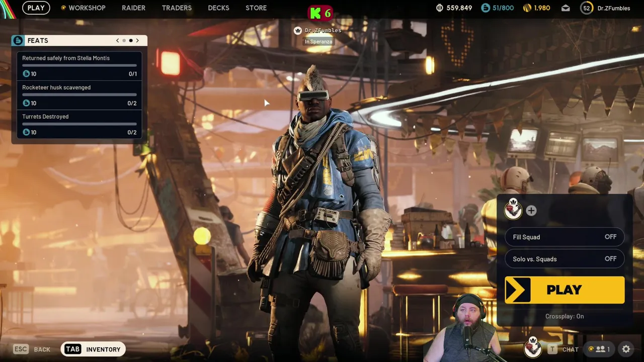
Task: Click 'Returned safely from Stella Montis' feat text
Action: pos(66,58)
